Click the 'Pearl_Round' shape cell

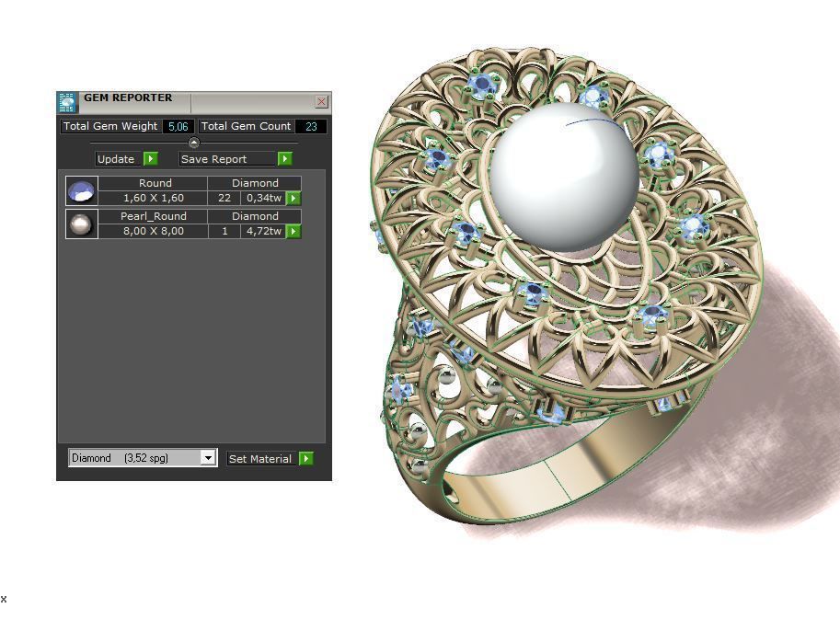point(154,216)
